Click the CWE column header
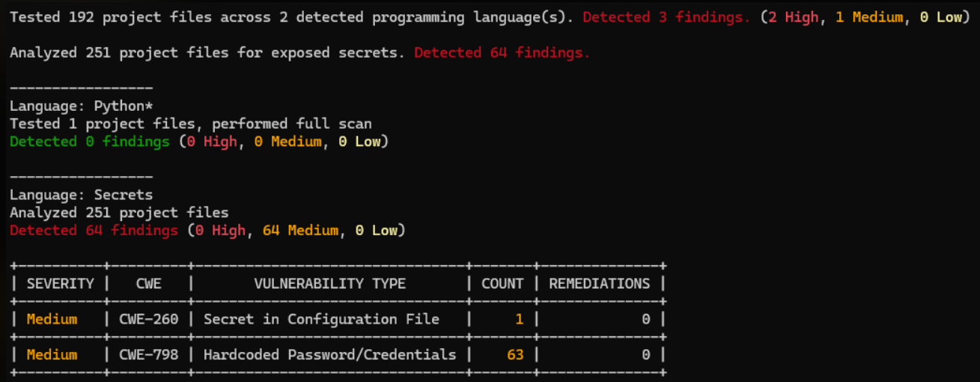Screen dimensions: 980x382 tap(148, 284)
